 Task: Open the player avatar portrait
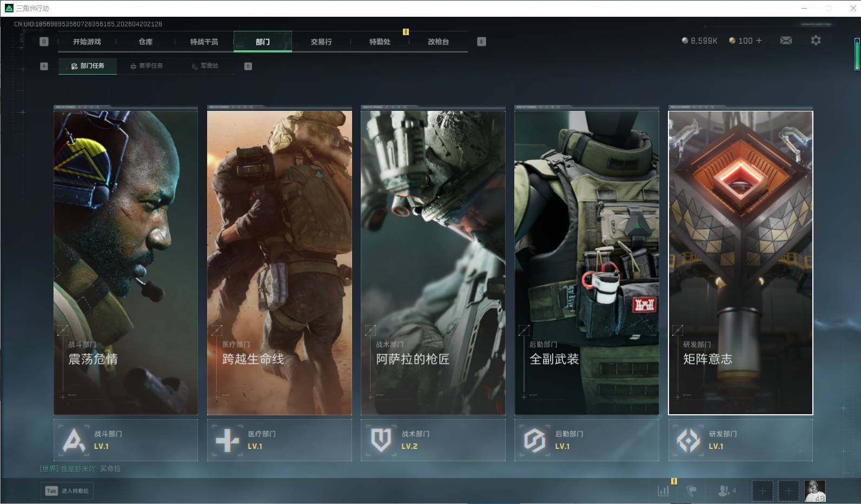(815, 491)
